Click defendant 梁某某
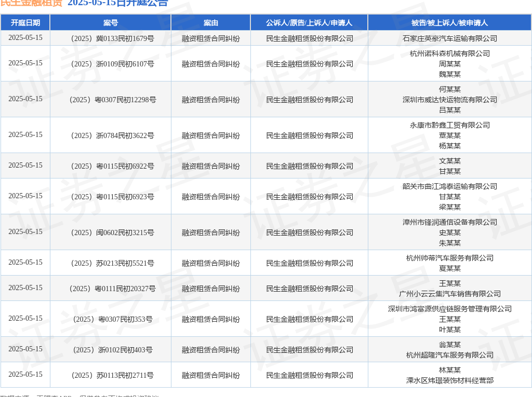Image resolution: width=532 pixels, height=397 pixels. [450, 207]
